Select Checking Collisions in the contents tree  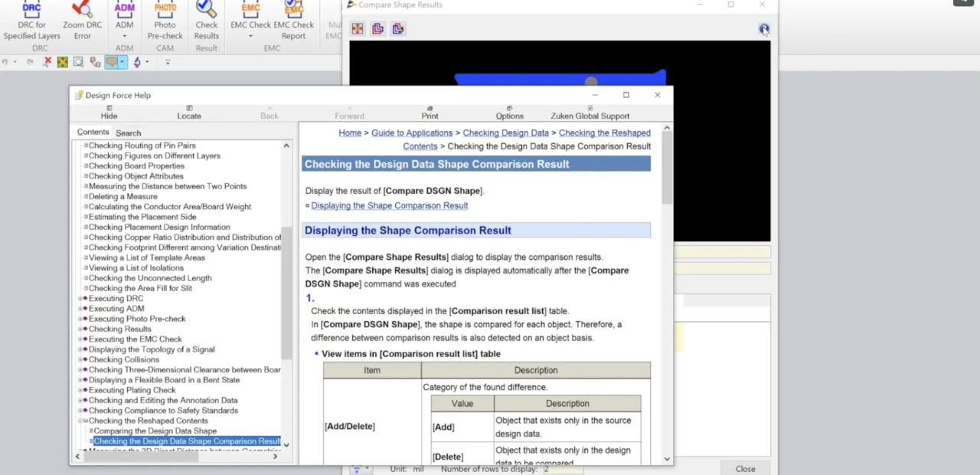124,359
